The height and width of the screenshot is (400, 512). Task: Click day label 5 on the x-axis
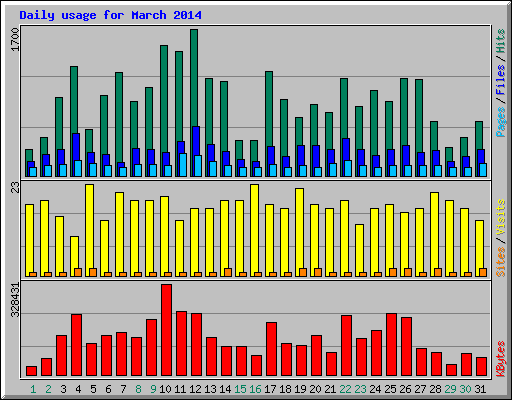point(93,389)
